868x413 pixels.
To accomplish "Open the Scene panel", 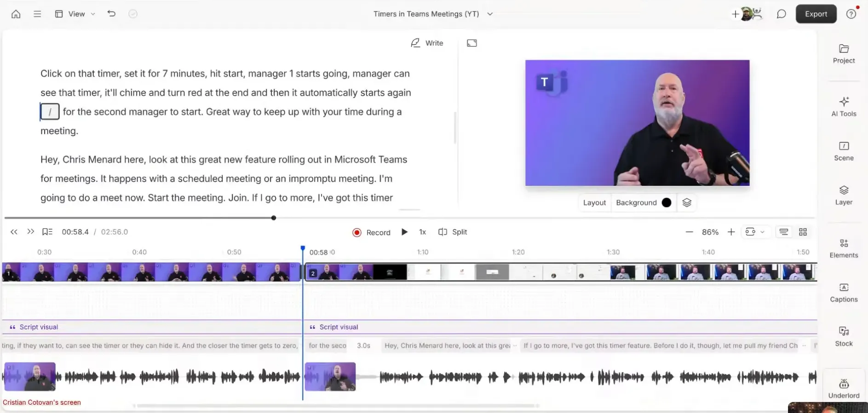I will (x=844, y=151).
